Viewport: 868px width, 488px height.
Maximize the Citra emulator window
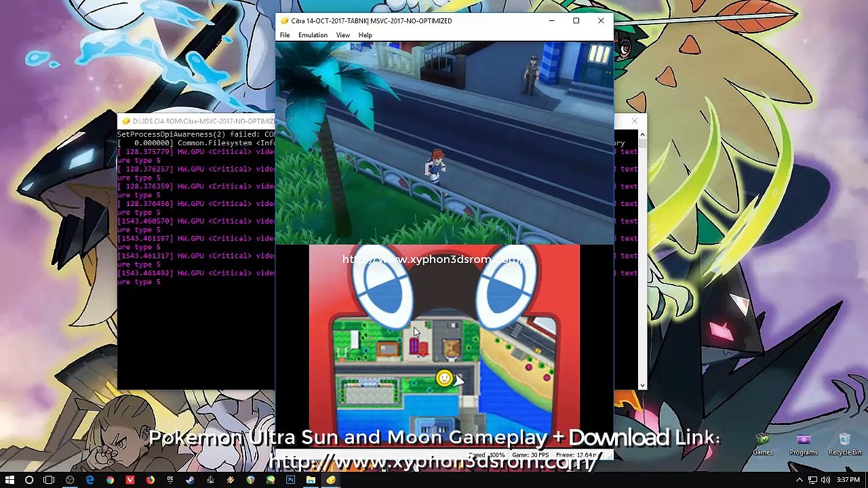coord(576,21)
